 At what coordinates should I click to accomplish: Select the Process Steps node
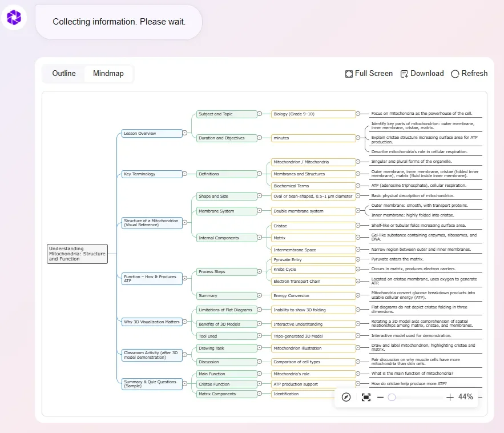pos(227,272)
